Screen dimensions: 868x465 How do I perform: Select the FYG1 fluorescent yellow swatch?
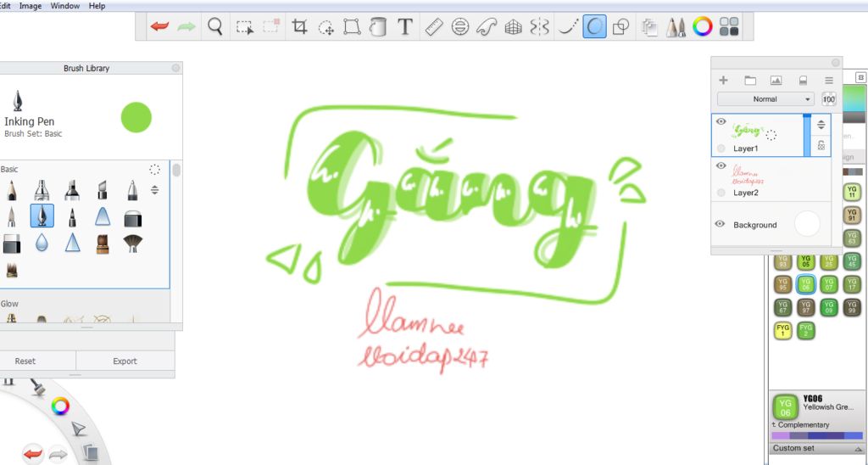click(782, 331)
